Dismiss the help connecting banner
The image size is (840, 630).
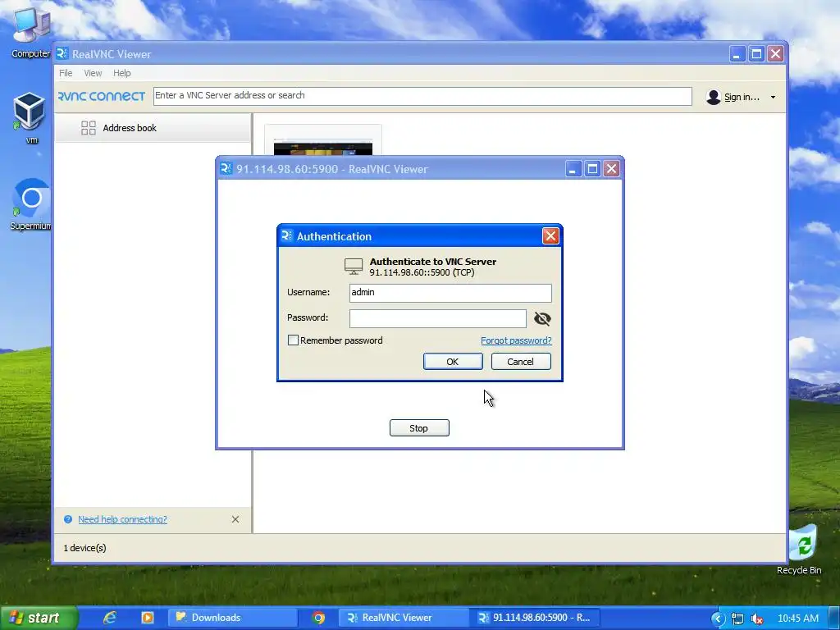[235, 519]
